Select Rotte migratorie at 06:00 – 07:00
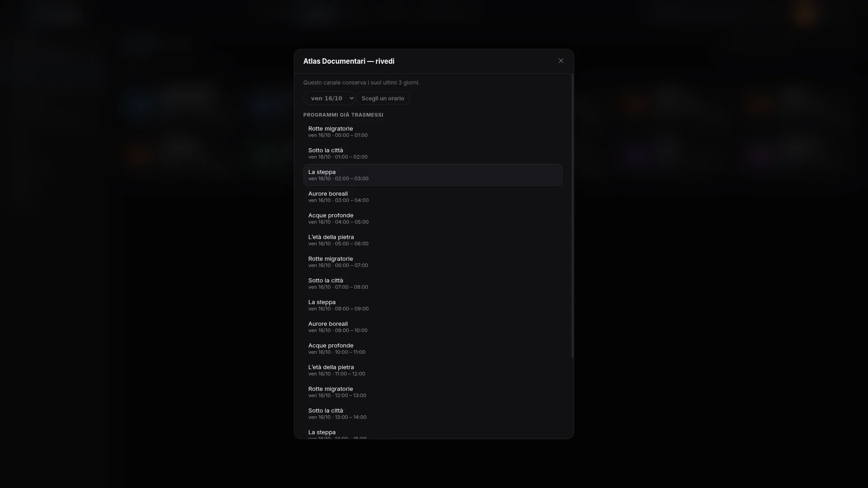This screenshot has width=868, height=488. pos(433,262)
